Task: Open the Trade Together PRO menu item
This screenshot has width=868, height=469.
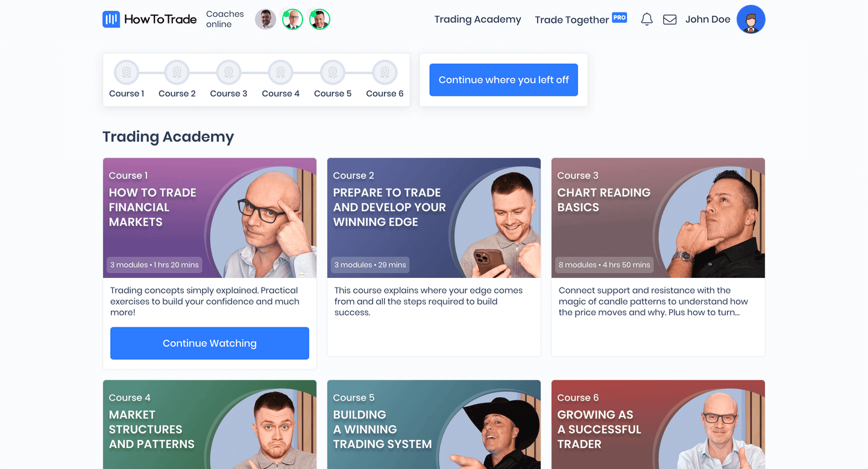Action: [580, 19]
